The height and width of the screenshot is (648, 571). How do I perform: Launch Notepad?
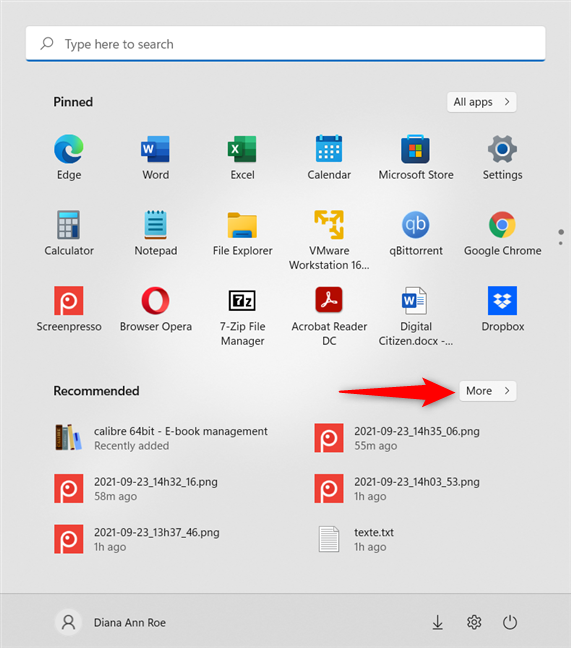pos(155,233)
